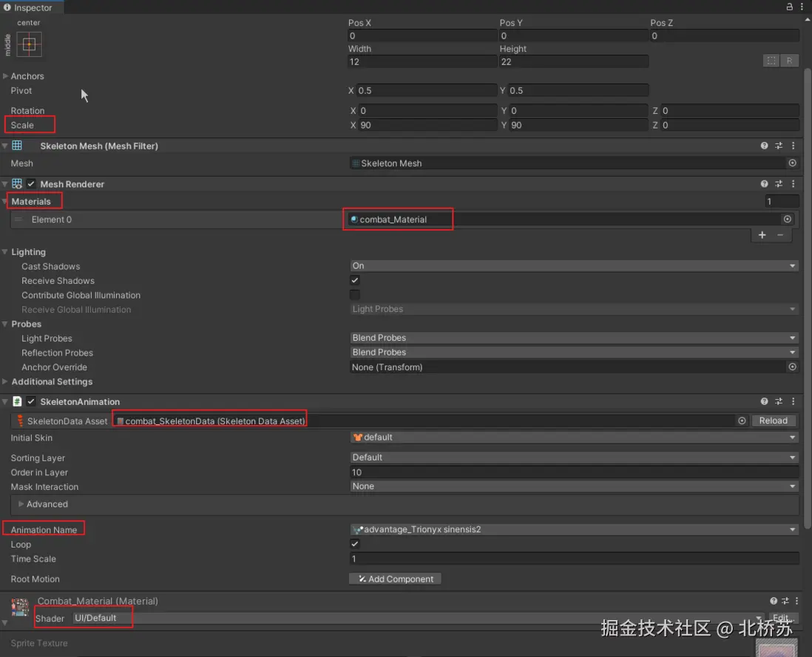Click the Mesh Filter grid icon
This screenshot has height=657, width=812.
click(x=17, y=146)
